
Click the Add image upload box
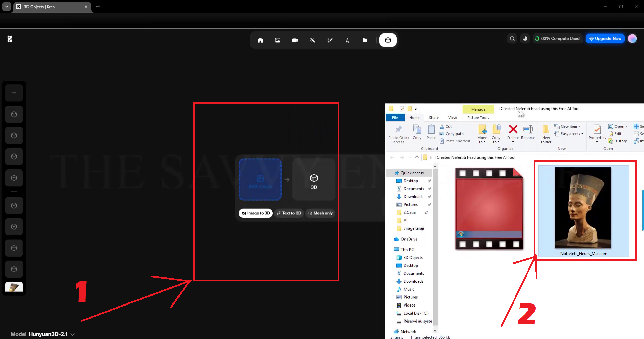tap(260, 180)
